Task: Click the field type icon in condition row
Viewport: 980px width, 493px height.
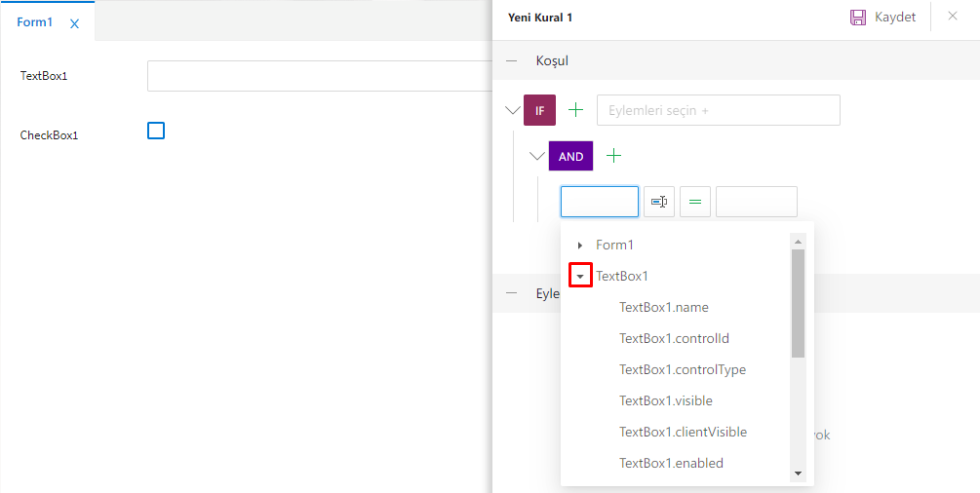Action: (x=659, y=202)
